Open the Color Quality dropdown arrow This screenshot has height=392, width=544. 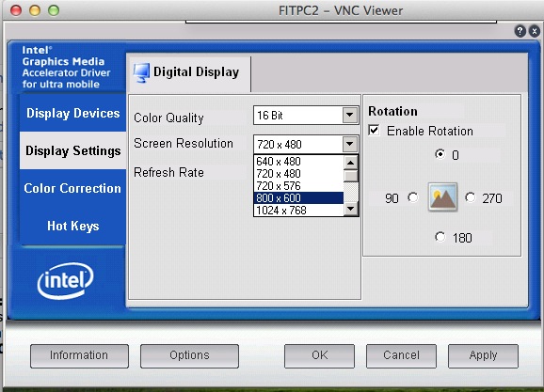coord(350,115)
